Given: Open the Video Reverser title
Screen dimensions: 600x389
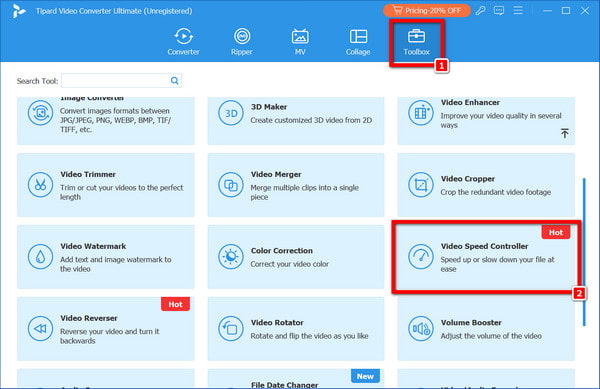Looking at the screenshot, I should pyautogui.click(x=89, y=318).
